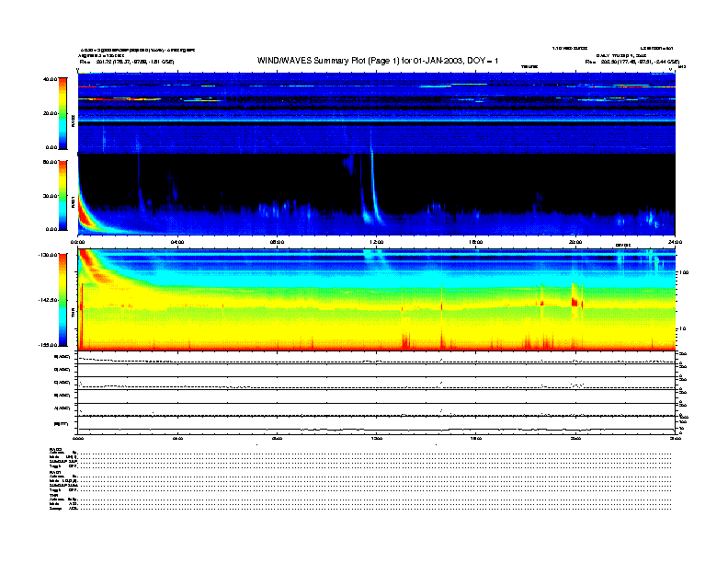Click the 20:00 tick label under RAD1 panel
The width and height of the screenshot is (728, 563).
click(575, 242)
